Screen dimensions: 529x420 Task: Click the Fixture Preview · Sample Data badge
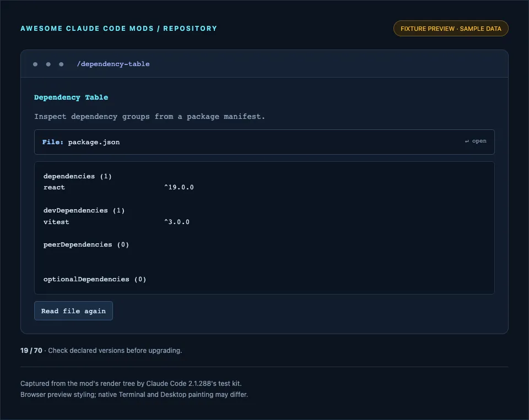(x=451, y=29)
